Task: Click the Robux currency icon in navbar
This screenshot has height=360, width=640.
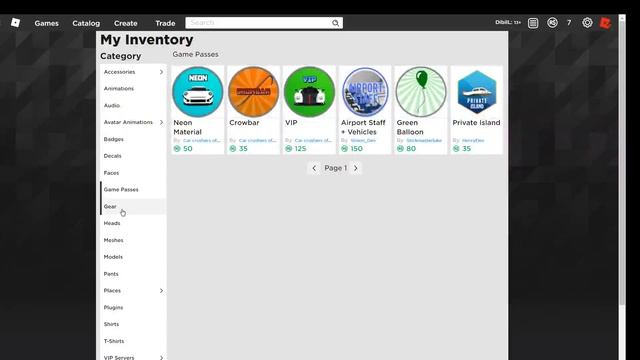Action: tap(552, 23)
